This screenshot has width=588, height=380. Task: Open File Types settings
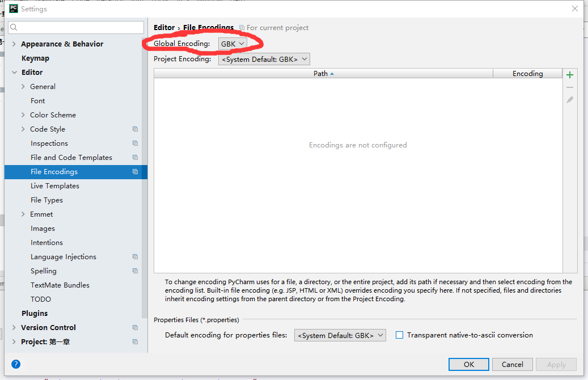[46, 200]
